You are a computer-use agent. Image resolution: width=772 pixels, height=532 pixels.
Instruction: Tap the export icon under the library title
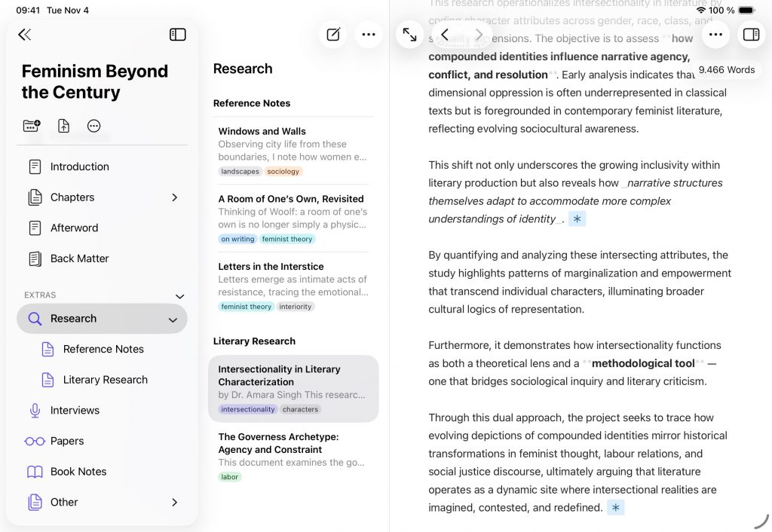pyautogui.click(x=63, y=126)
